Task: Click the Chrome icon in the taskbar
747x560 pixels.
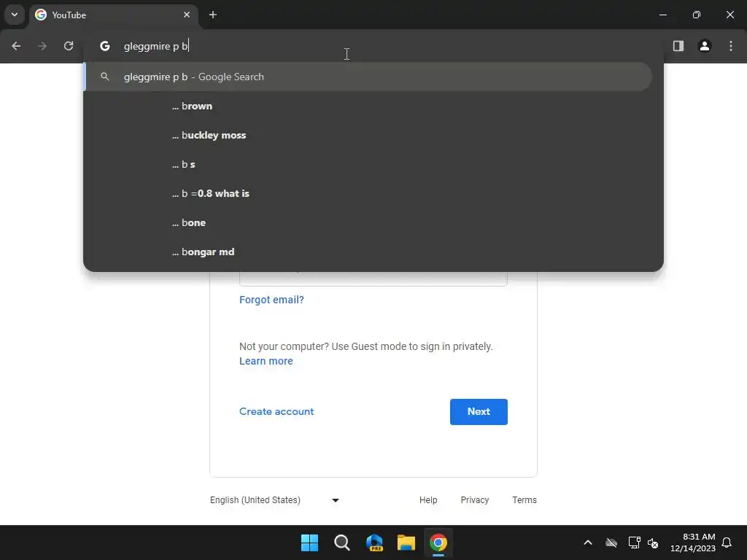Action: (x=438, y=542)
